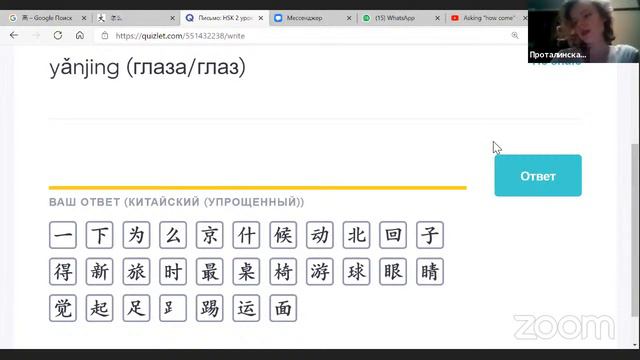Screen dimensions: 640x360
Task: Select character tile 旅
Action: coord(136,271)
